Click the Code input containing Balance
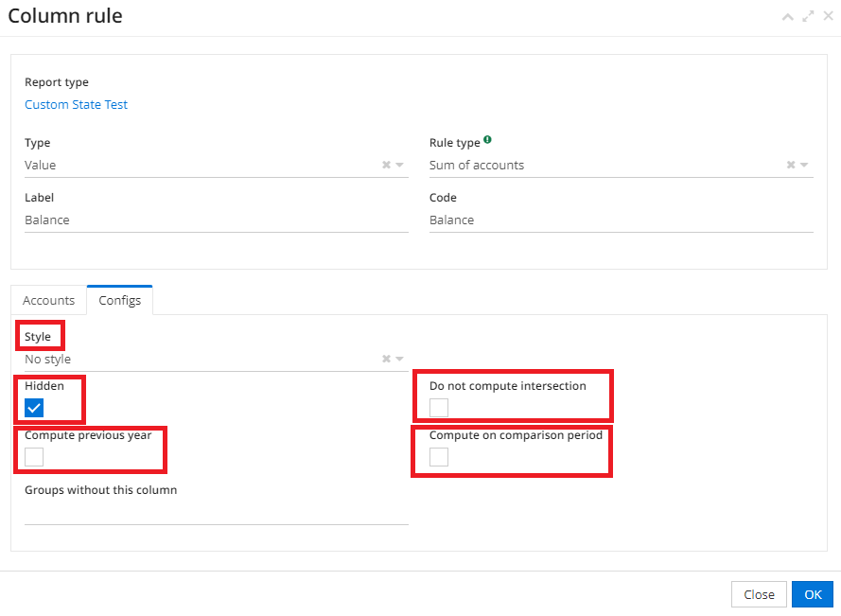This screenshot has width=841, height=616. [622, 220]
